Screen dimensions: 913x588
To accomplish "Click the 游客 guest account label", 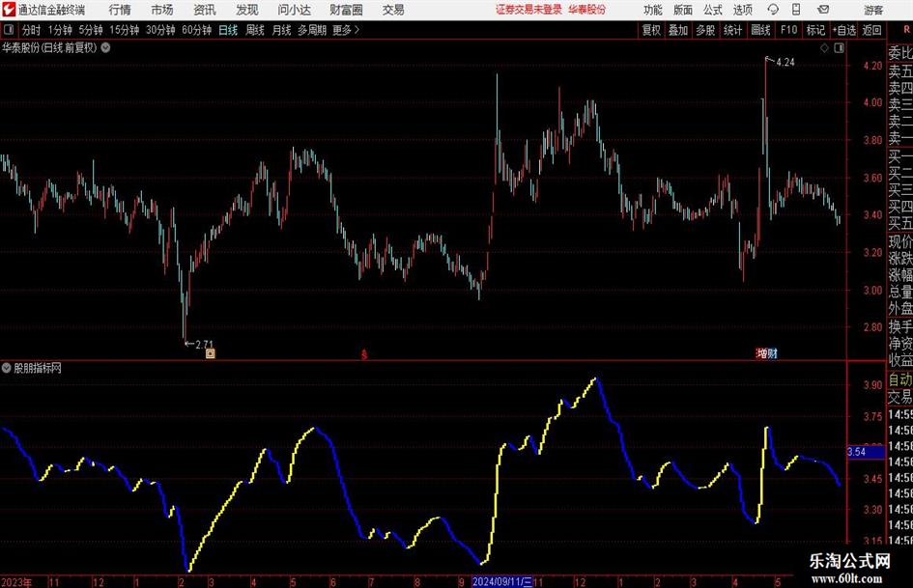I will pyautogui.click(x=873, y=10).
